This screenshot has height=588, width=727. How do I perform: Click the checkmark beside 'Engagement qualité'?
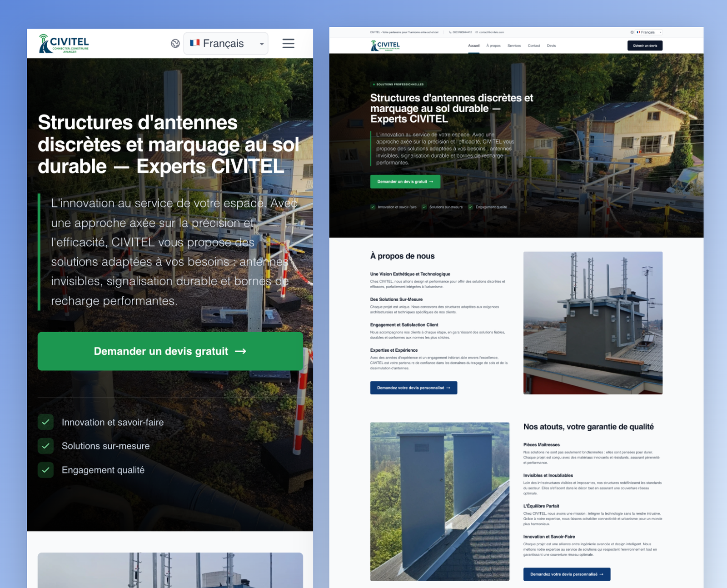click(46, 470)
